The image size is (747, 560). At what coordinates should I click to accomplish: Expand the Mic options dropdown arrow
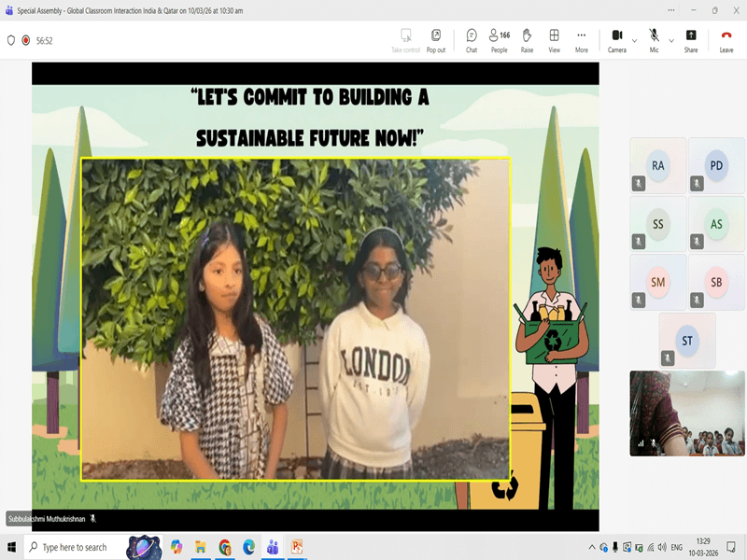(x=672, y=40)
